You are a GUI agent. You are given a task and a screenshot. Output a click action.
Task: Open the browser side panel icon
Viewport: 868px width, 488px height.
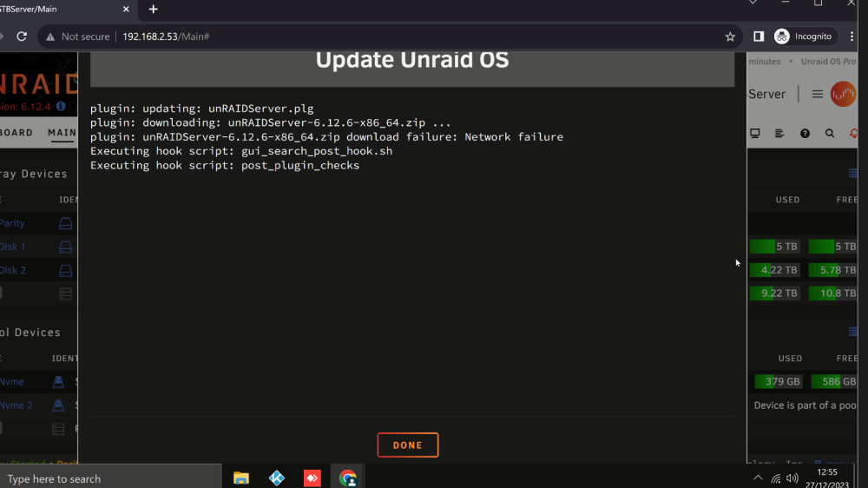click(759, 36)
